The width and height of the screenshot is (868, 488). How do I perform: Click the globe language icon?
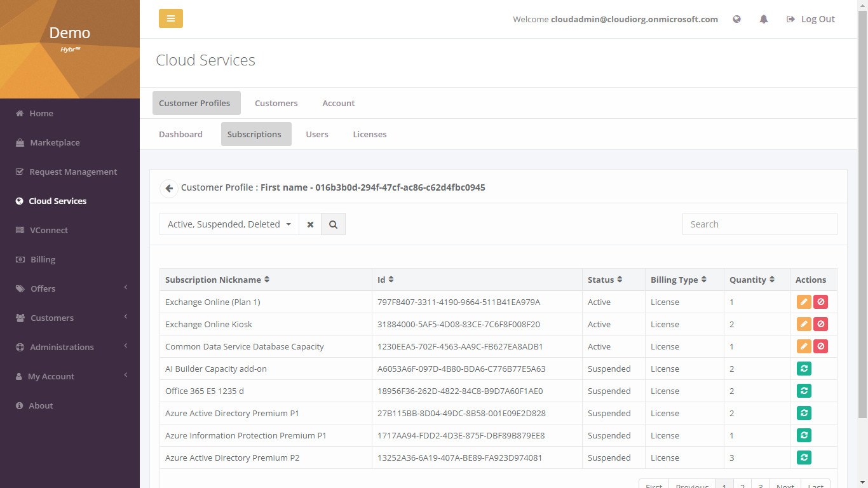pyautogui.click(x=736, y=19)
